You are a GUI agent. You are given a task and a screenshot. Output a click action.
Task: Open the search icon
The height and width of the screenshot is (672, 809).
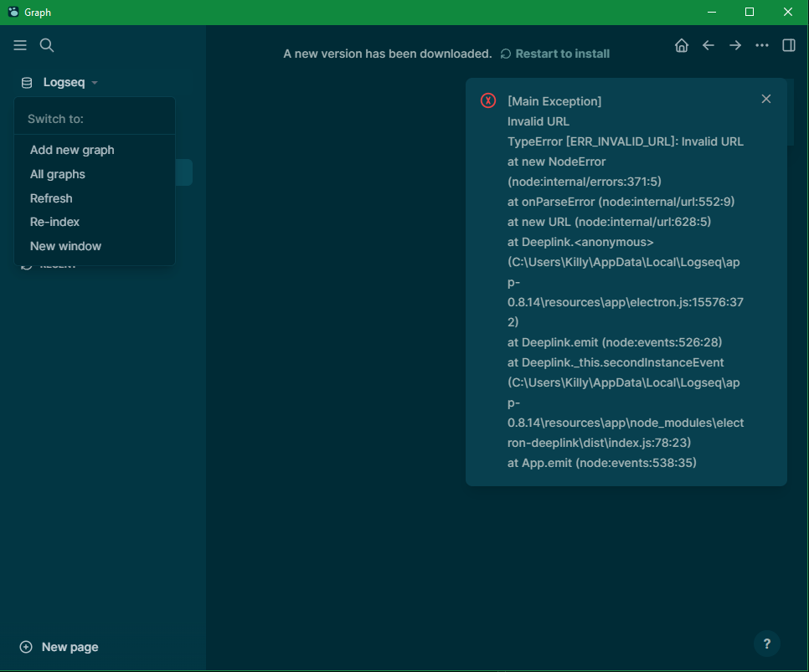[47, 45]
